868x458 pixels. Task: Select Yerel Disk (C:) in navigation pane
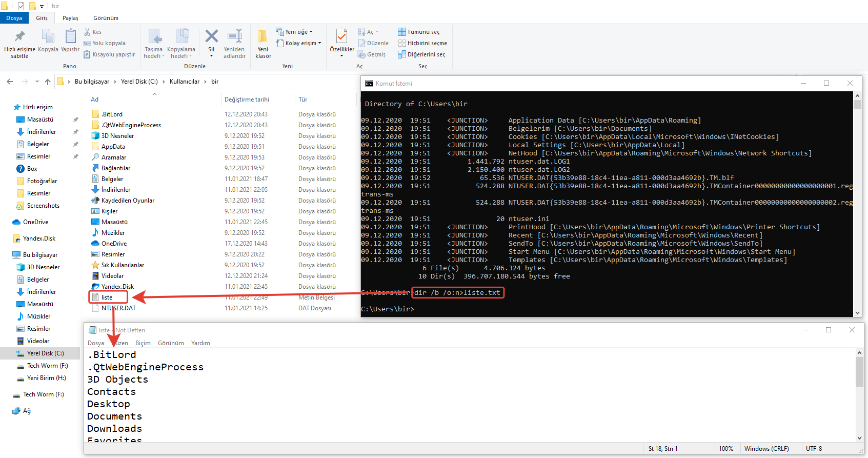[x=45, y=353]
